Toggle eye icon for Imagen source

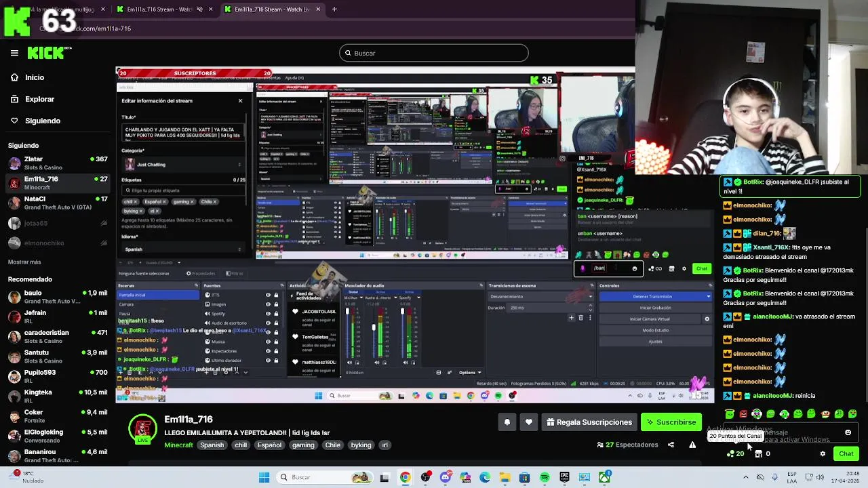point(268,304)
